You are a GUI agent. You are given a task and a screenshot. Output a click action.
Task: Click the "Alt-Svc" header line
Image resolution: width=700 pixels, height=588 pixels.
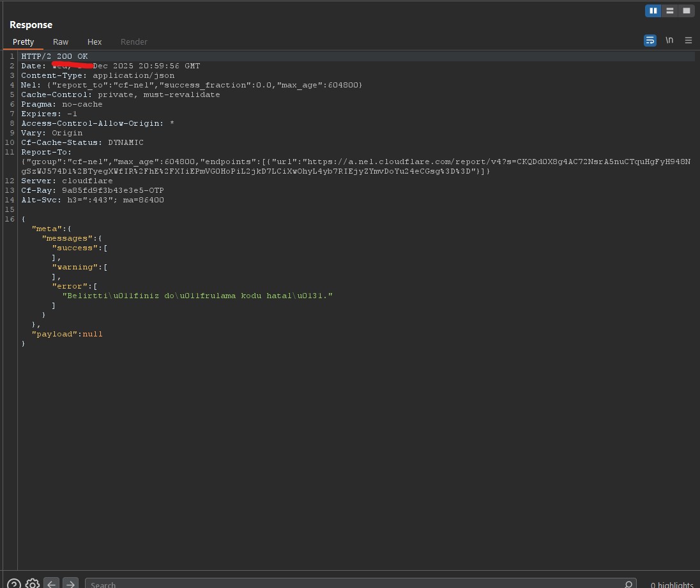pos(93,200)
